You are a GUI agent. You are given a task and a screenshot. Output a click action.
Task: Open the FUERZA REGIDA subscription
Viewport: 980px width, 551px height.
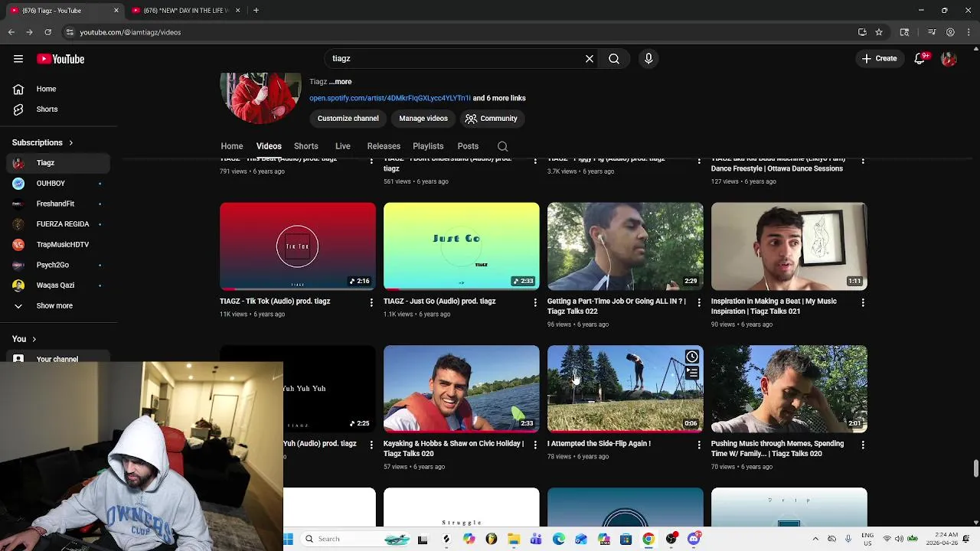coord(58,224)
